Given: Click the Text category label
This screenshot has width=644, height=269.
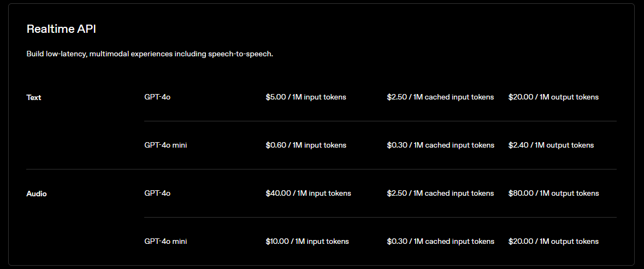Looking at the screenshot, I should (34, 98).
